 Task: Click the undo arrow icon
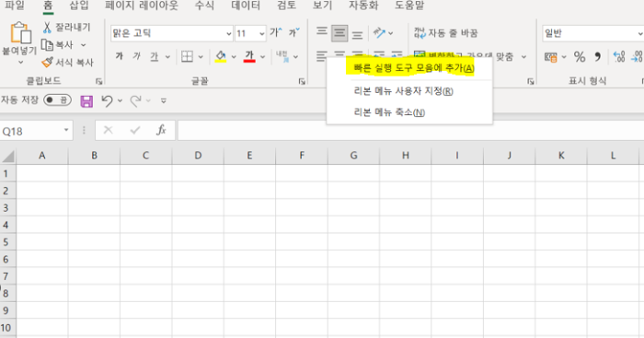tap(108, 100)
